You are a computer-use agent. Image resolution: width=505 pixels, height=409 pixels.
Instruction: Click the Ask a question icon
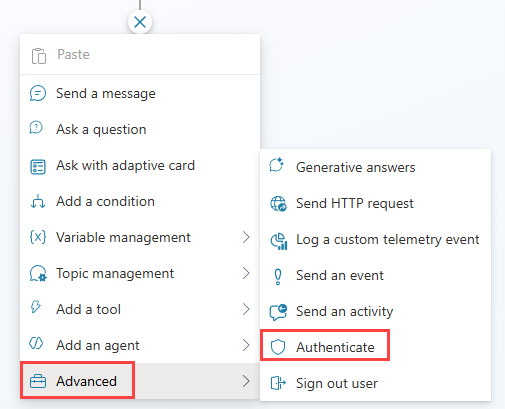click(x=36, y=128)
